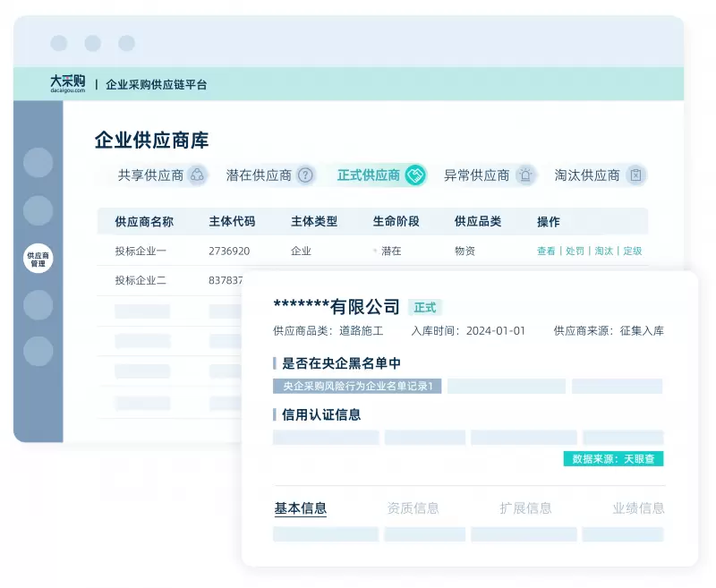Viewport: 716px width, 588px height.
Task: Click 处罚 link for 投标企业一
Action: (x=575, y=251)
